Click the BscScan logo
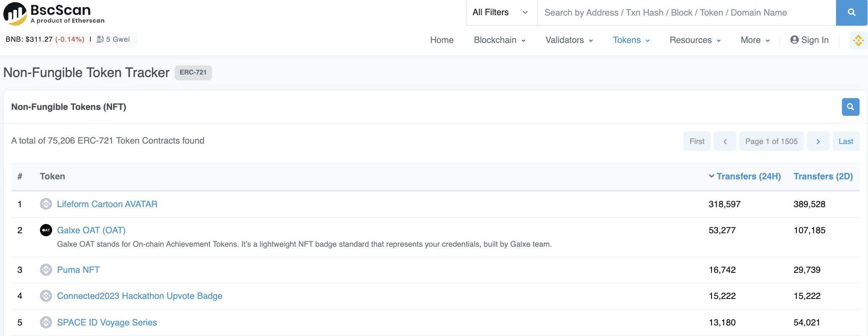 54,13
